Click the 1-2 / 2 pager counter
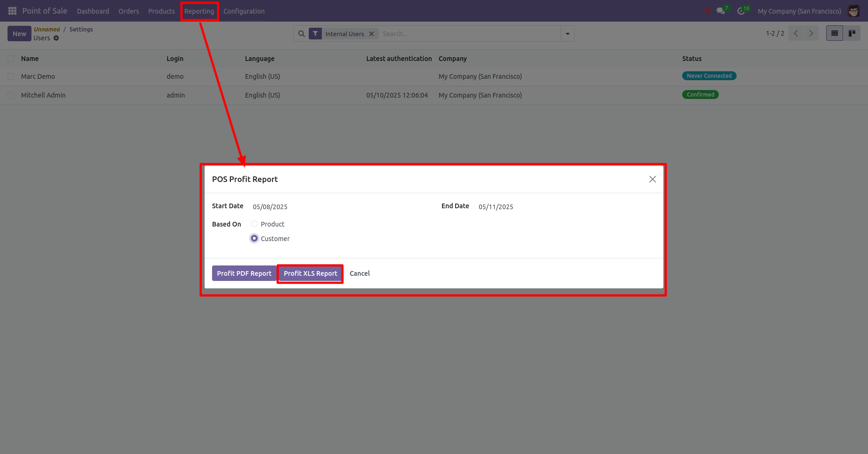Image resolution: width=868 pixels, height=454 pixels. [775, 33]
